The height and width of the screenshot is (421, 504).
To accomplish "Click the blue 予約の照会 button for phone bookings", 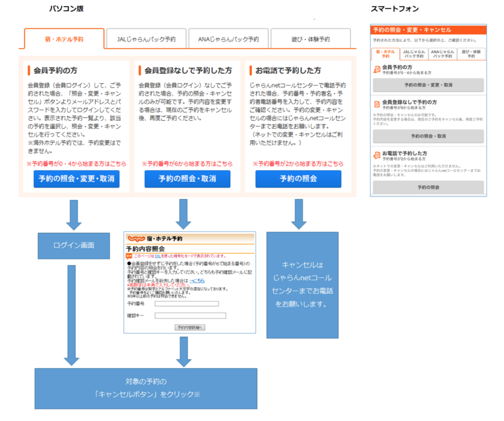I will tap(298, 179).
